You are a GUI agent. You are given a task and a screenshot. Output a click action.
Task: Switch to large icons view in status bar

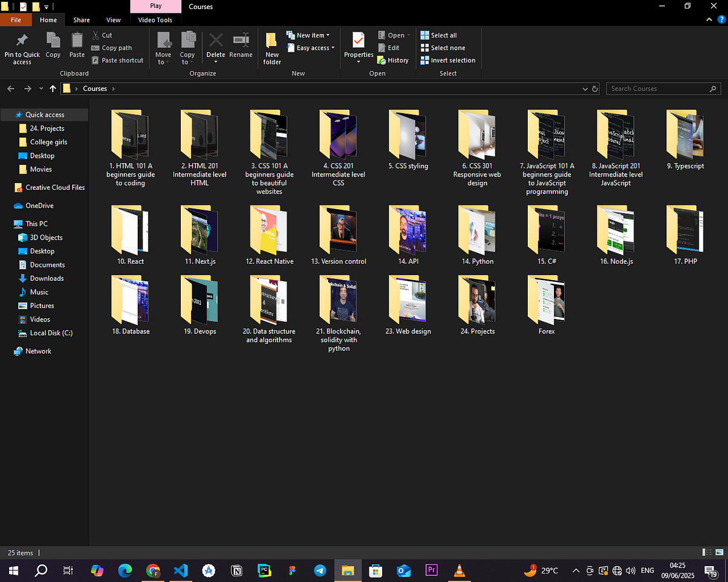(719, 552)
